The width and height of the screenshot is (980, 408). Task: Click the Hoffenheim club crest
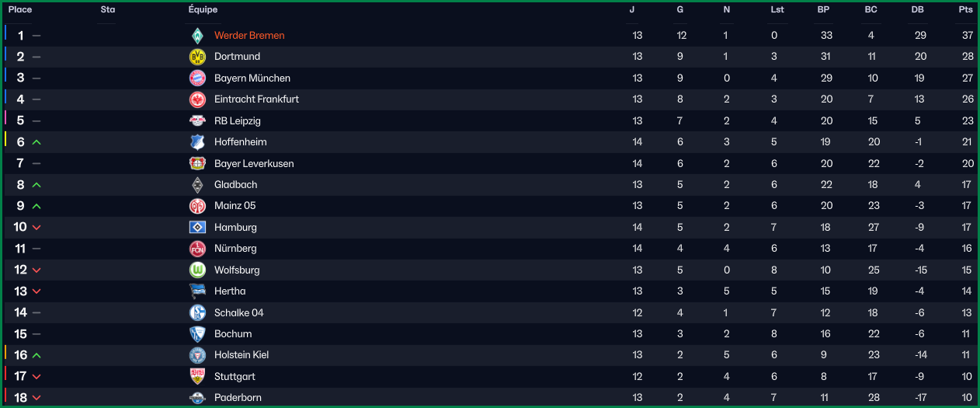point(197,142)
